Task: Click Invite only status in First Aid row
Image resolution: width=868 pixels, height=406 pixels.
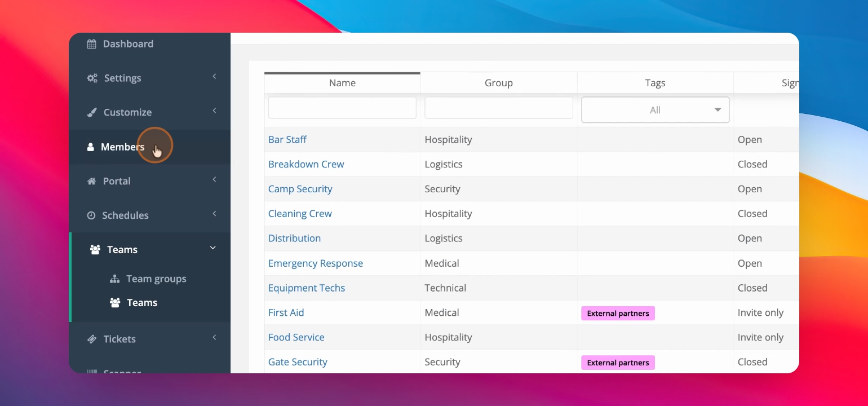Action: [761, 312]
